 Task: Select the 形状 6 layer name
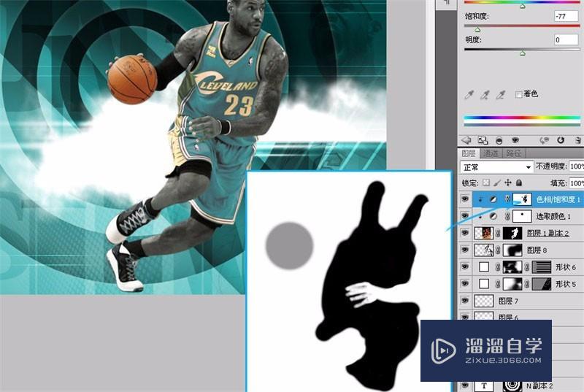(x=565, y=267)
